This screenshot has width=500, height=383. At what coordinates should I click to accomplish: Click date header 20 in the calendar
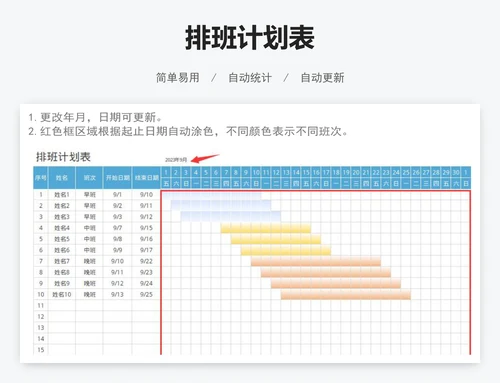(356, 172)
